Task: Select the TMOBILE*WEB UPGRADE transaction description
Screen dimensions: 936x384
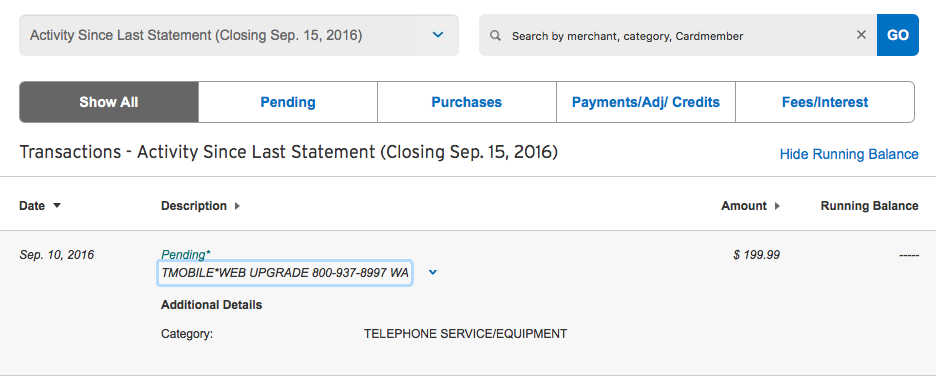Action: (285, 273)
